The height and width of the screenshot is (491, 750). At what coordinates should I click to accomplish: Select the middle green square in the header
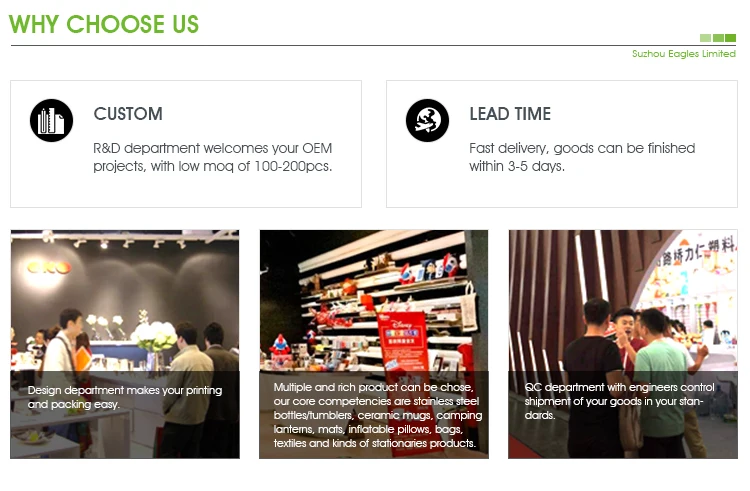[718, 38]
